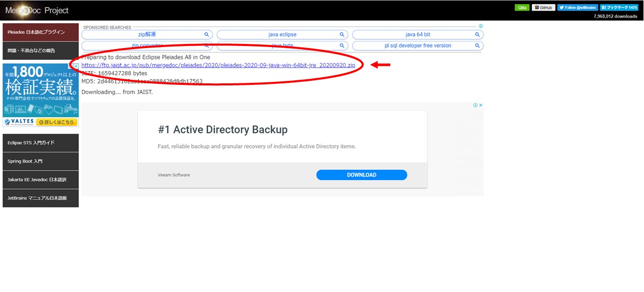Open Spring Boot 入門 sidebar item
Image resolution: width=644 pixels, height=292 pixels.
coord(41,161)
